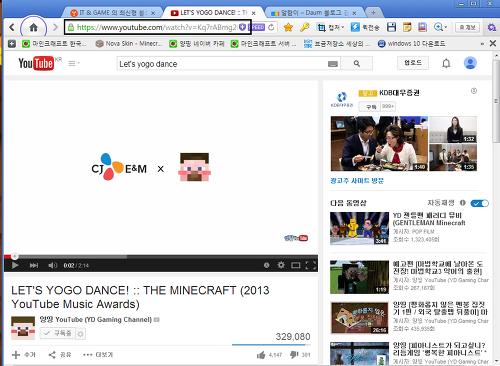Open subscription notification settings gear
This screenshot has height=366, width=500.
coord(81,334)
